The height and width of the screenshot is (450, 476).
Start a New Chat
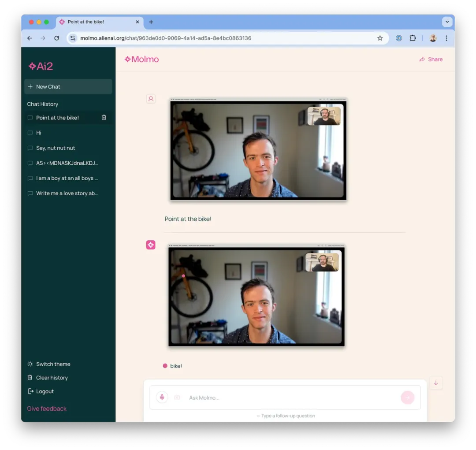point(68,86)
